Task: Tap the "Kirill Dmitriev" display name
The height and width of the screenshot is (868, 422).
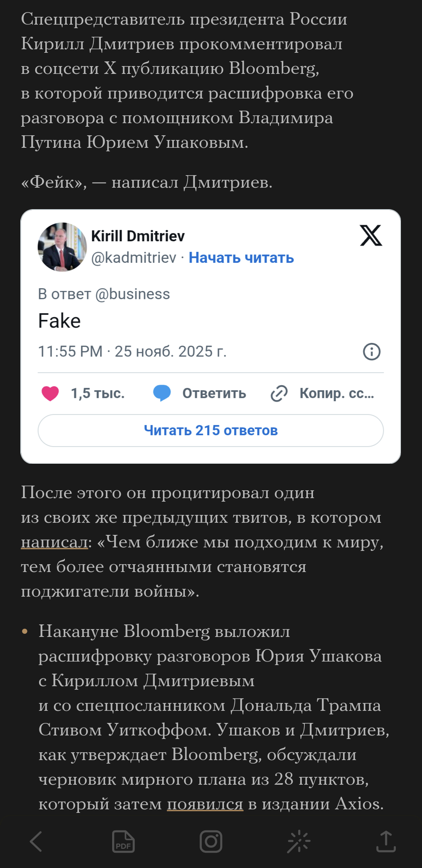Action: (x=138, y=236)
